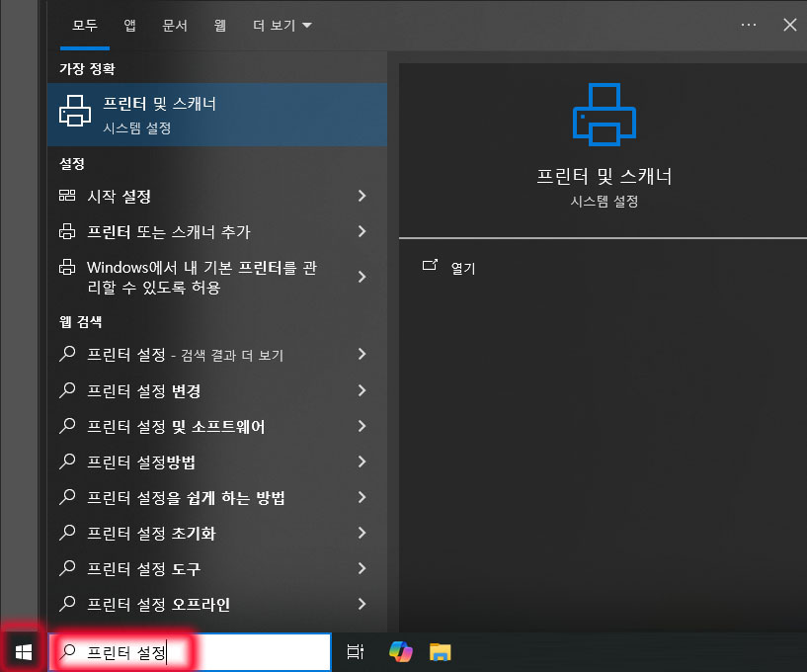Select the 시작 설정 result
The height and width of the screenshot is (672, 807).
pyautogui.click(x=216, y=196)
